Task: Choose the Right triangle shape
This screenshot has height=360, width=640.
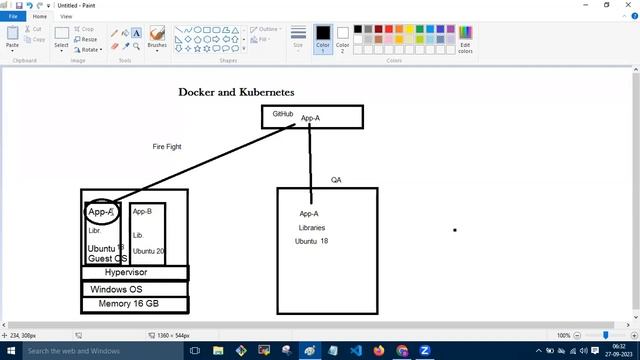Action: pyautogui.click(x=178, y=39)
